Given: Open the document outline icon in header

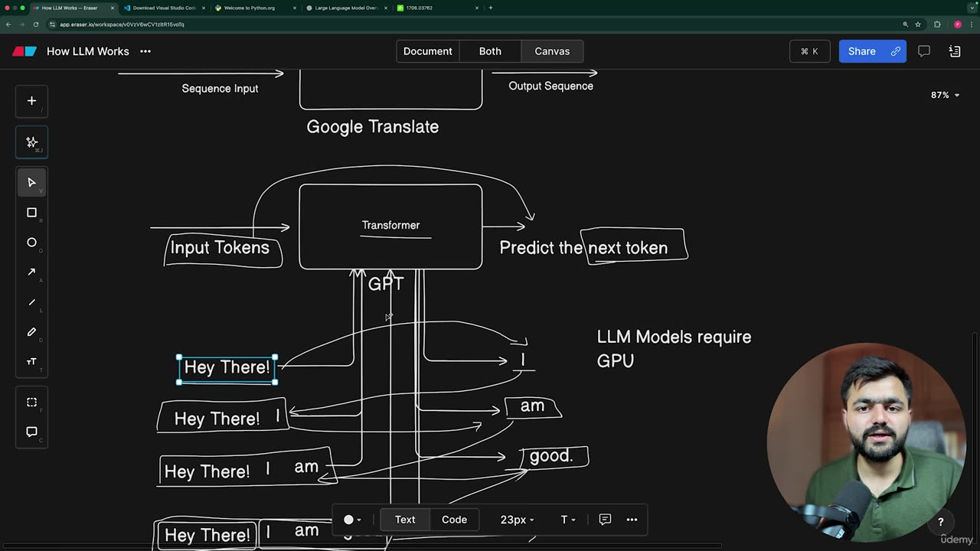Looking at the screenshot, I should pos(955,51).
